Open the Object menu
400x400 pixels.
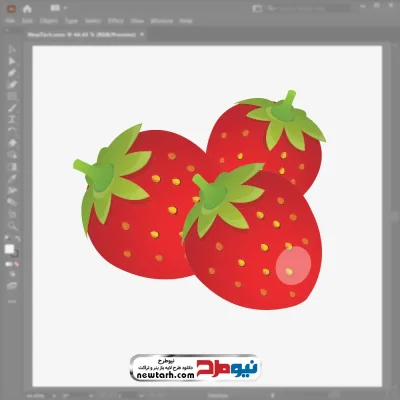click(49, 21)
